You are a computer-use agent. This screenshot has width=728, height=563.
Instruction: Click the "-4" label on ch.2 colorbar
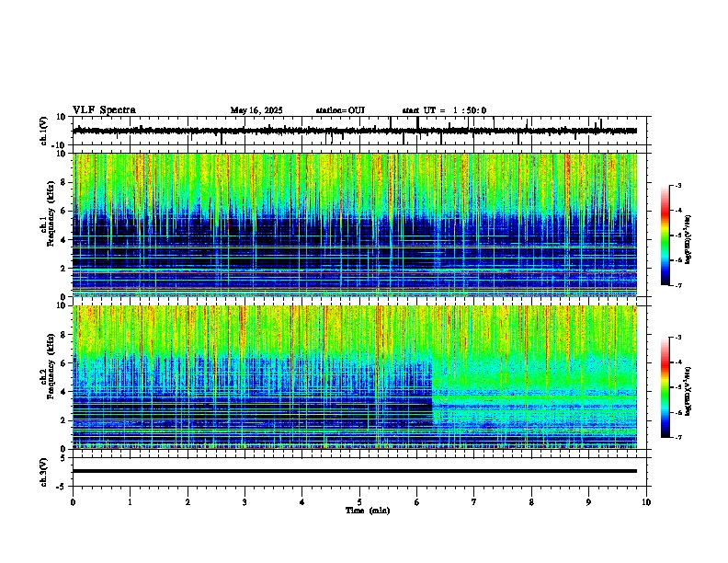click(678, 362)
